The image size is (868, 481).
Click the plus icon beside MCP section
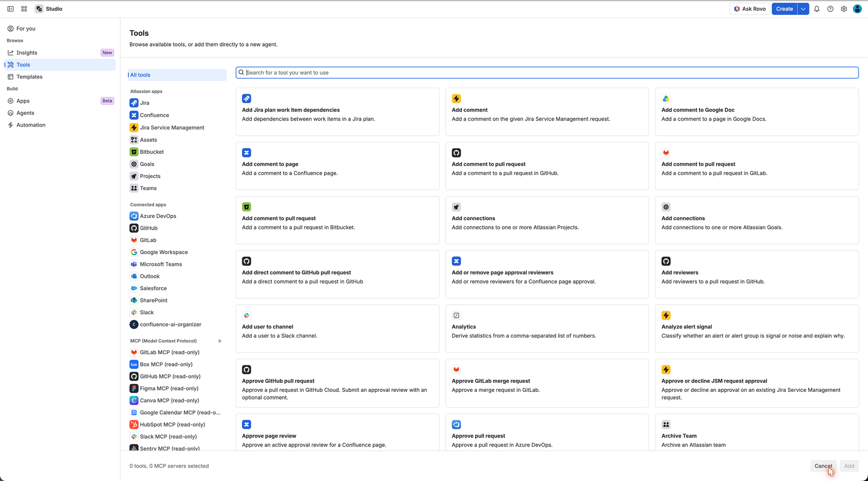[x=220, y=341]
